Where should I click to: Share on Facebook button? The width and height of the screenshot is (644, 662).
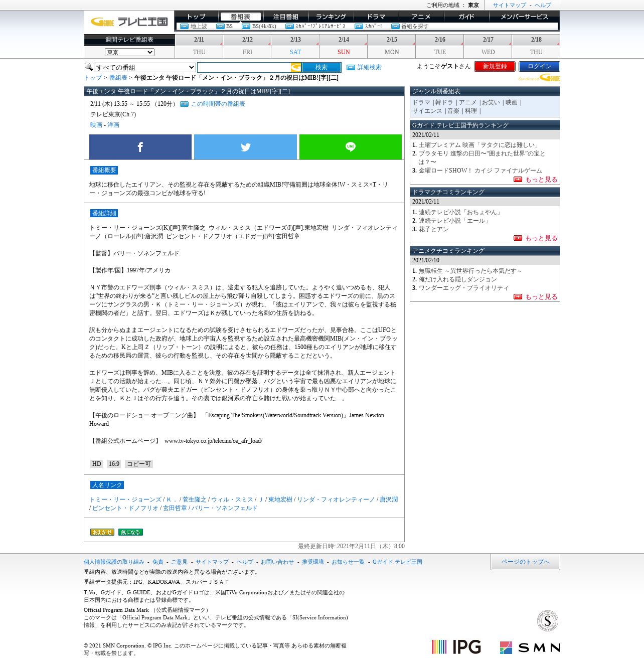tap(140, 147)
